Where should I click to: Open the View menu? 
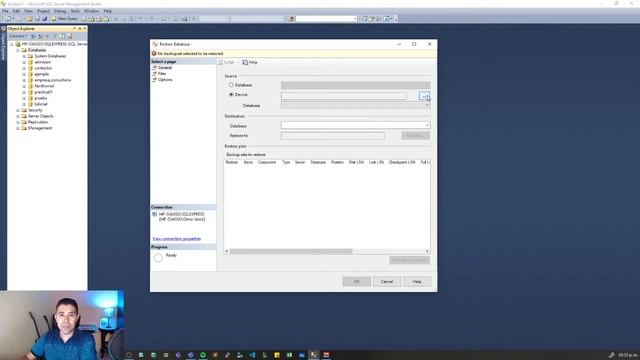[x=28, y=11]
